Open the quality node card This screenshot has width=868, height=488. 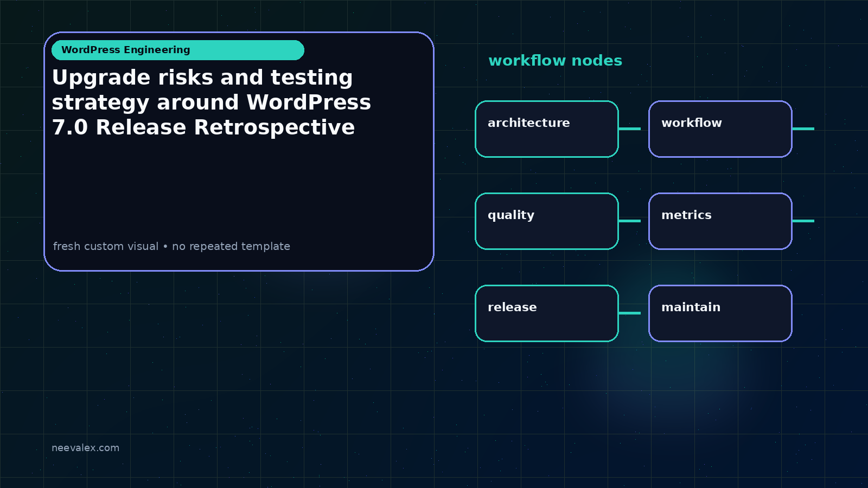(547, 221)
